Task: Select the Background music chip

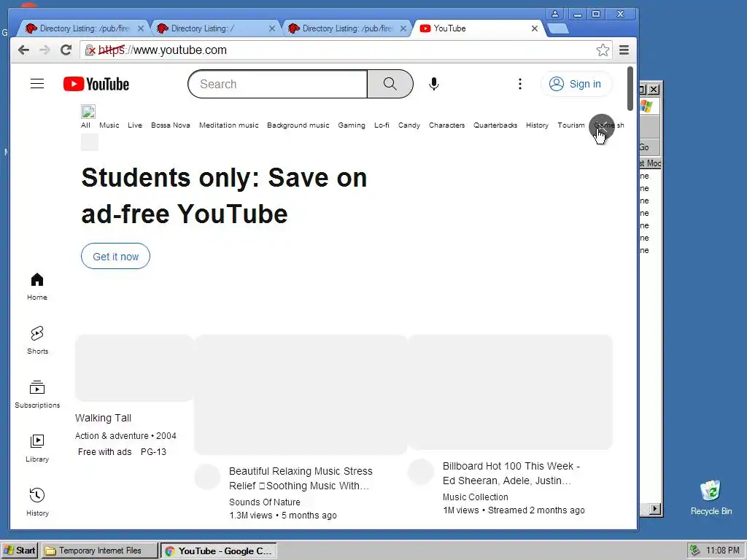Action: coord(298,125)
